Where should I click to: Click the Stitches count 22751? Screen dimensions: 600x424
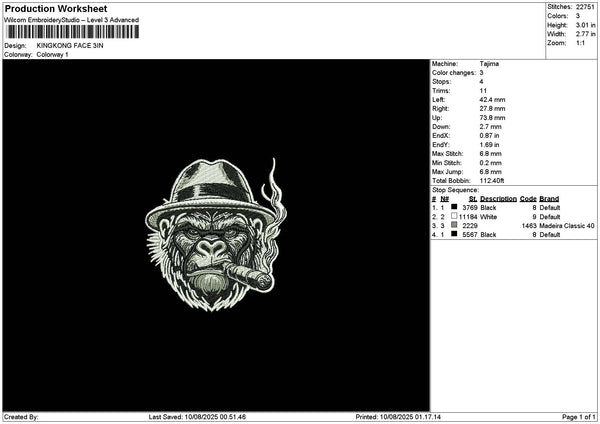(x=585, y=7)
